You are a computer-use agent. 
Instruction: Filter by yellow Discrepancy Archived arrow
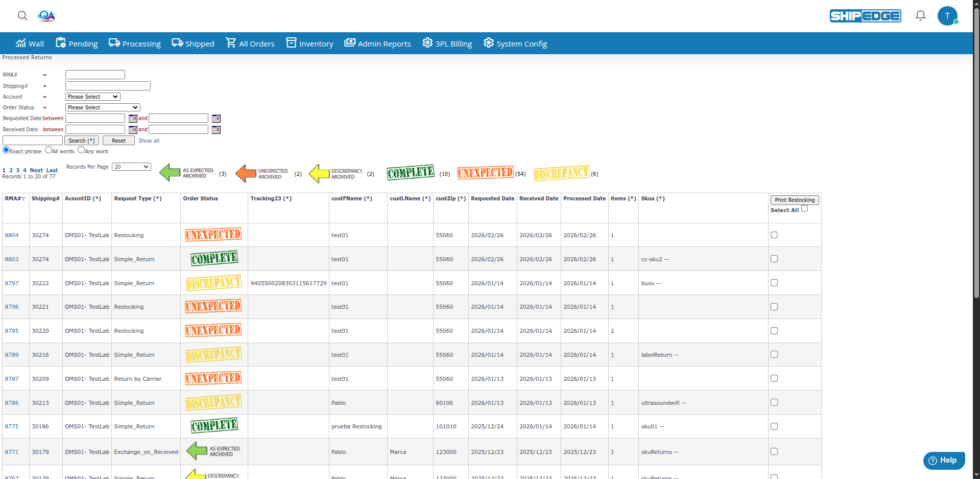[x=319, y=173]
